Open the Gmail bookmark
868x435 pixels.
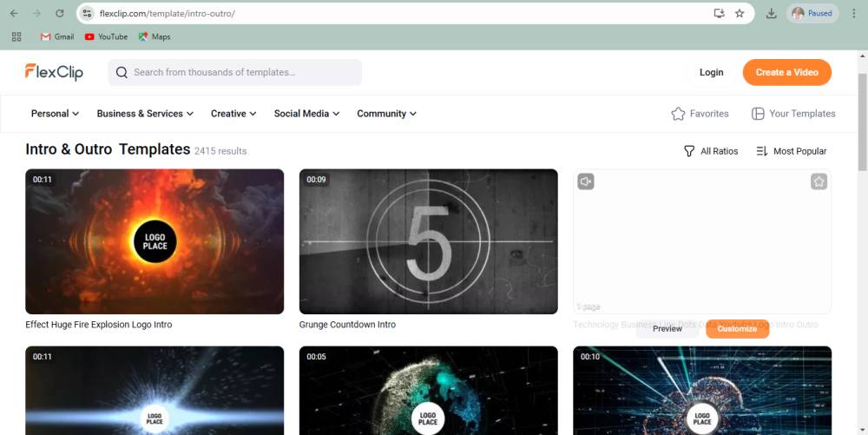click(x=57, y=36)
